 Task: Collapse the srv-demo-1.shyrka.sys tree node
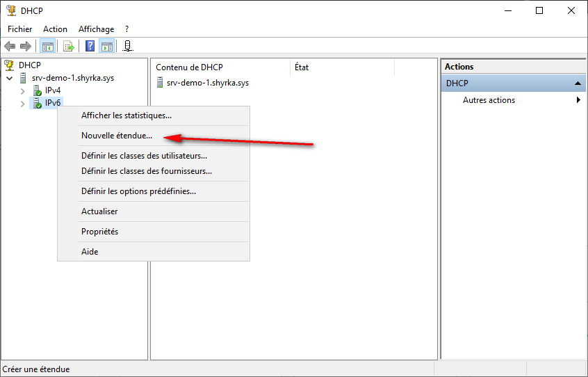pos(9,78)
